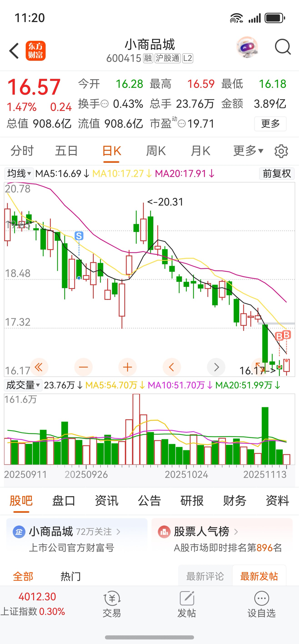The image size is (299, 644).
Task: Expand 股票人气榜 chevron
Action: point(236,532)
